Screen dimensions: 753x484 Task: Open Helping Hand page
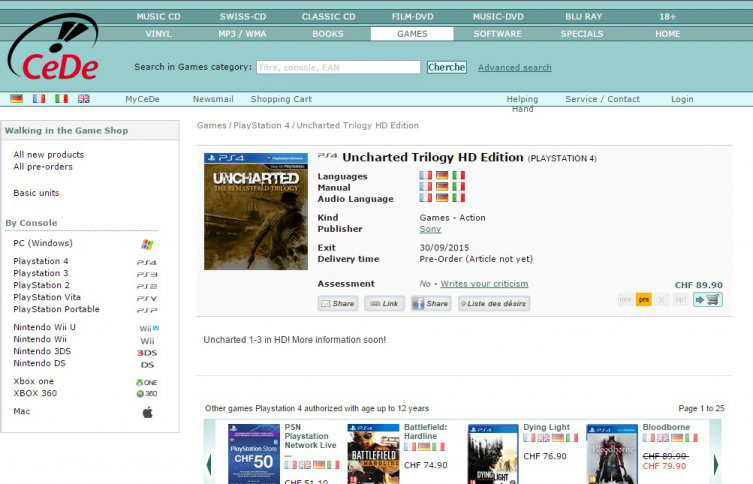point(522,104)
